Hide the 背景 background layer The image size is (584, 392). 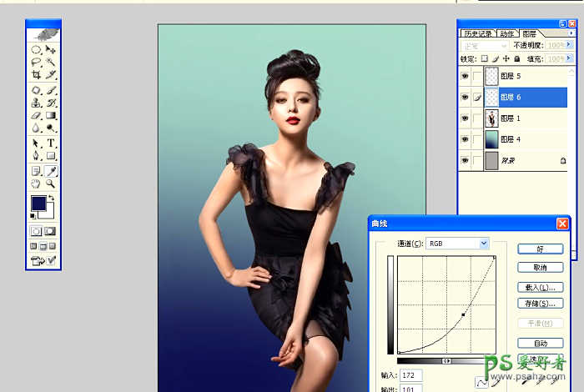(466, 158)
